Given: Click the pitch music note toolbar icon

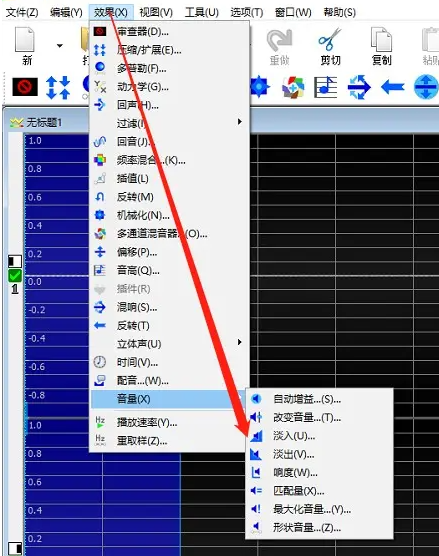Looking at the screenshot, I should pos(325,87).
